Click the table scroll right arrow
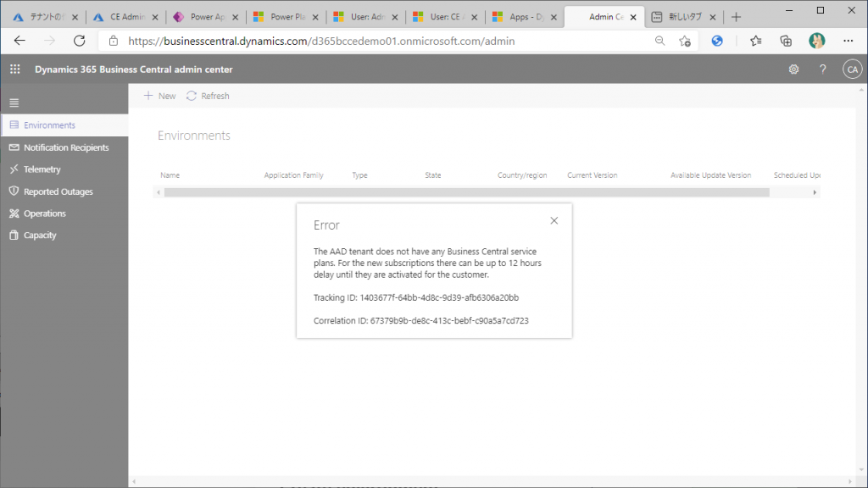Viewport: 868px width, 488px height. point(815,192)
